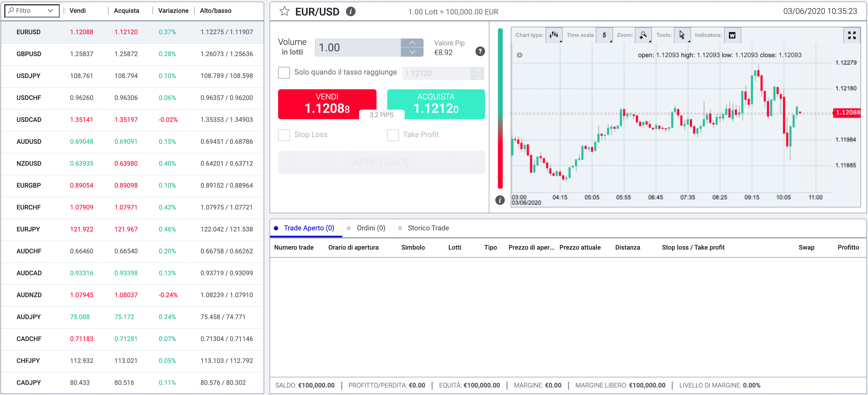This screenshot has height=395, width=868.
Task: Enable the Take Profit checkbox
Action: [x=394, y=134]
